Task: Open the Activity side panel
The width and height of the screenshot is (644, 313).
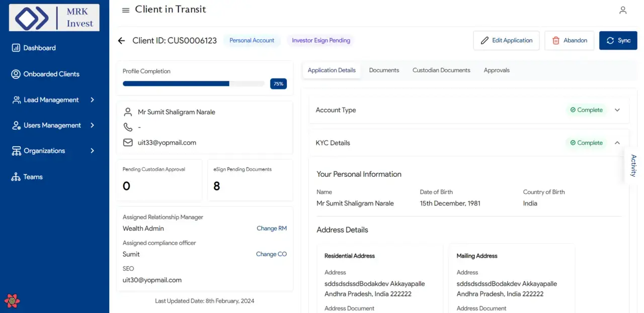Action: (633, 165)
